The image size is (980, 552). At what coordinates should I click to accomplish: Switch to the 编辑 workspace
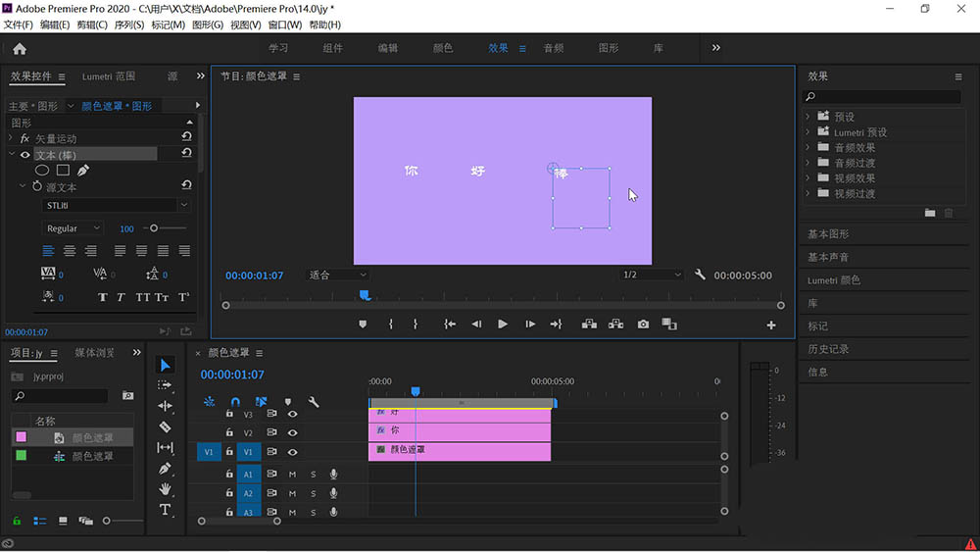click(x=387, y=48)
